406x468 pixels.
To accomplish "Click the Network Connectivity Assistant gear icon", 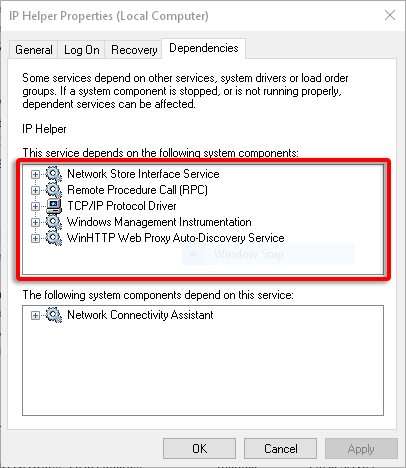I will [54, 315].
